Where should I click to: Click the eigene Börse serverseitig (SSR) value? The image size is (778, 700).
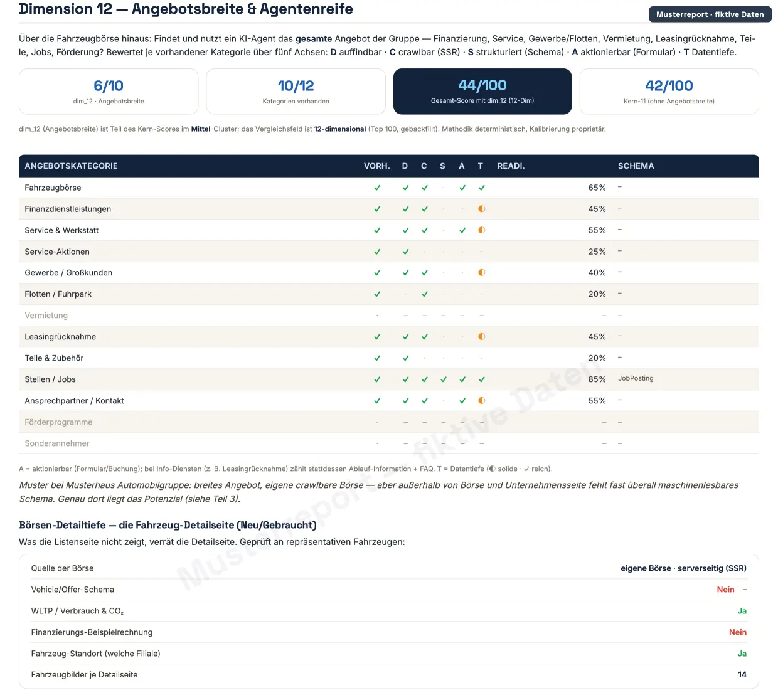(684, 568)
